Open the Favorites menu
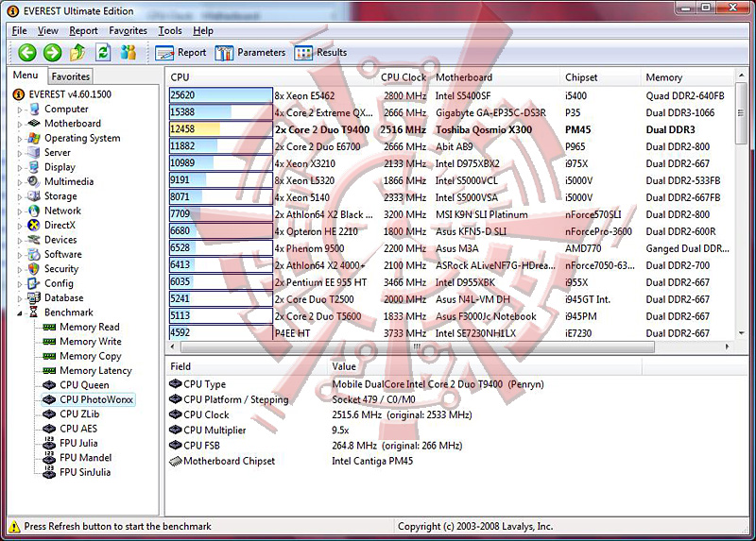 (128, 31)
